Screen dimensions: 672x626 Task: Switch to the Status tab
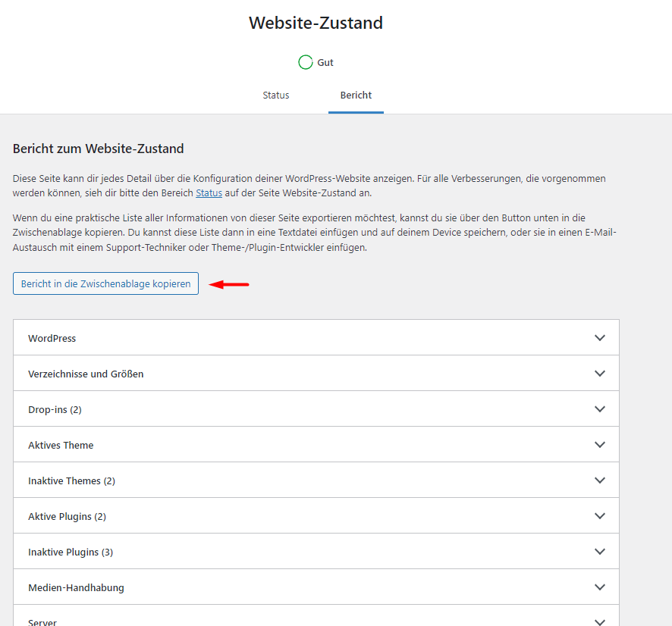(275, 95)
